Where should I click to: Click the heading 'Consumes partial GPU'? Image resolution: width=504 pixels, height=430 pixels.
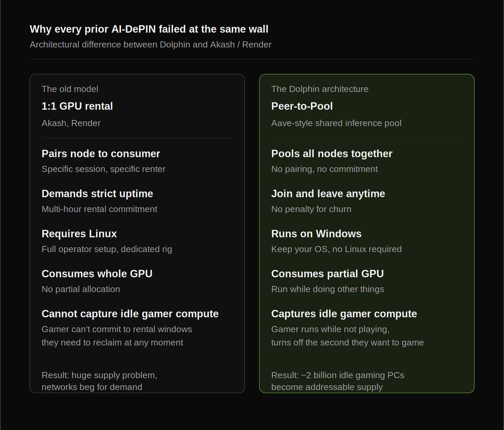[x=328, y=274]
